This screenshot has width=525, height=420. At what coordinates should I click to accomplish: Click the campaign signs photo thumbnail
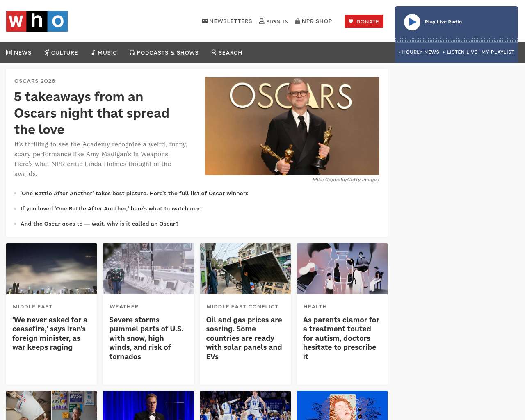click(x=52, y=405)
